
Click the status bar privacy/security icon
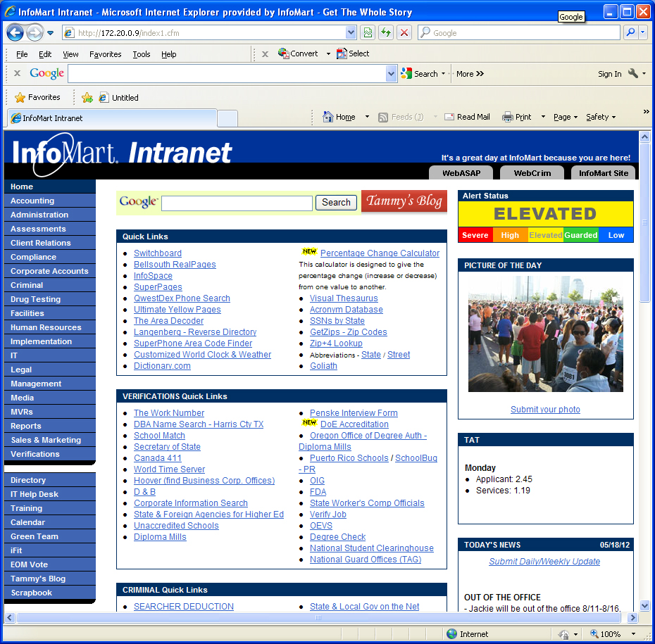tap(563, 634)
